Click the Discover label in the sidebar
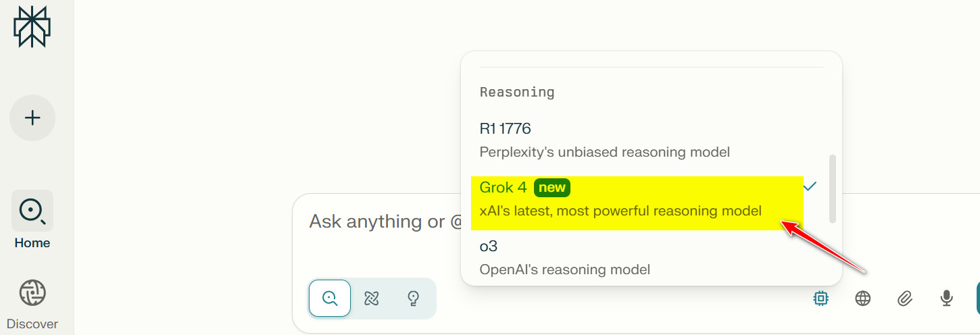The image size is (980, 335). click(x=32, y=324)
